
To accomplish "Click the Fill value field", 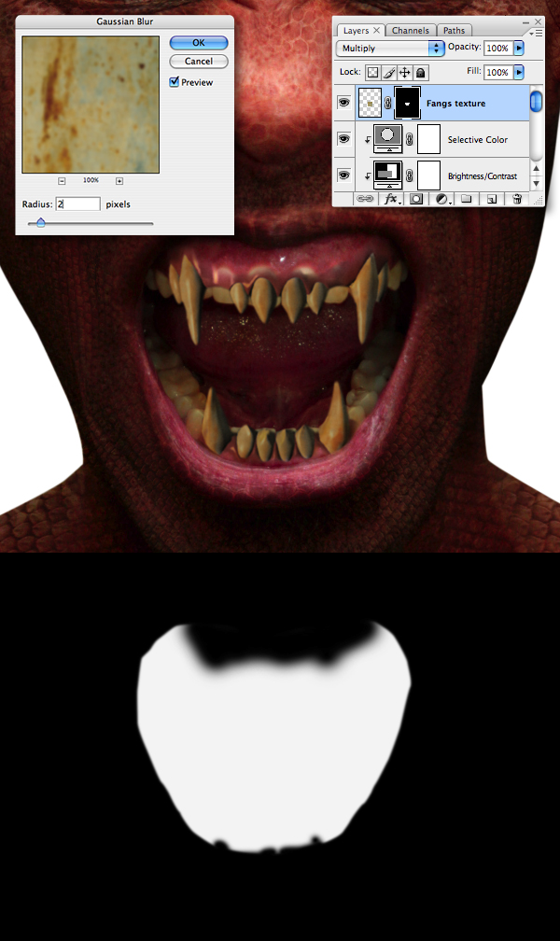I will pos(498,72).
